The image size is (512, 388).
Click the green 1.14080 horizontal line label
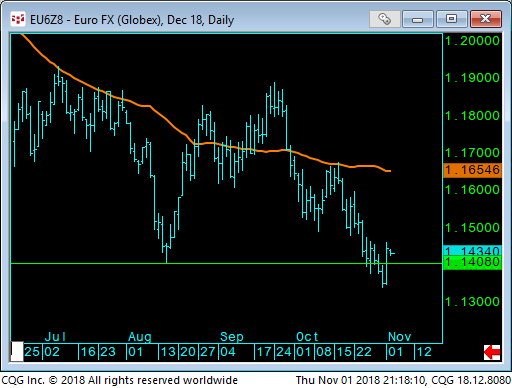(472, 262)
